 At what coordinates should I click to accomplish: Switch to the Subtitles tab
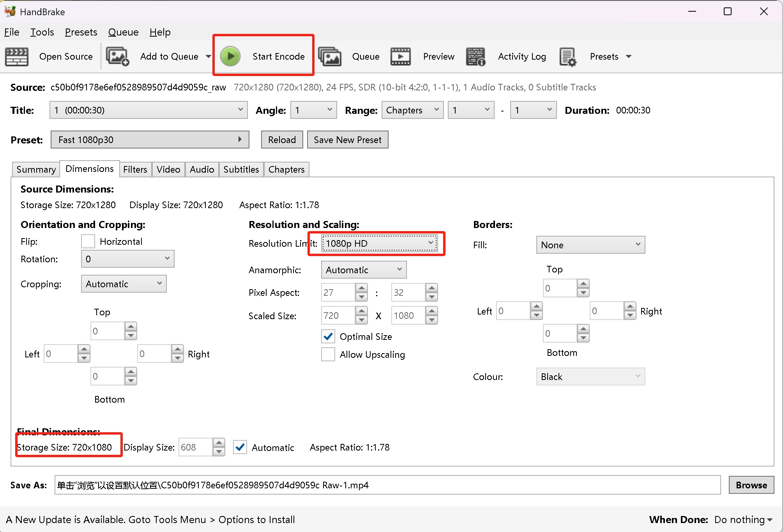click(241, 170)
